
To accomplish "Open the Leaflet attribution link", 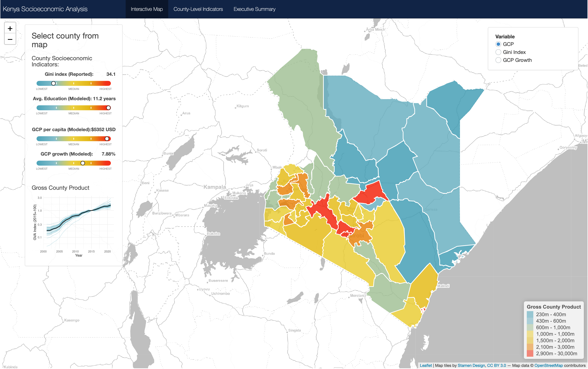I will (426, 365).
